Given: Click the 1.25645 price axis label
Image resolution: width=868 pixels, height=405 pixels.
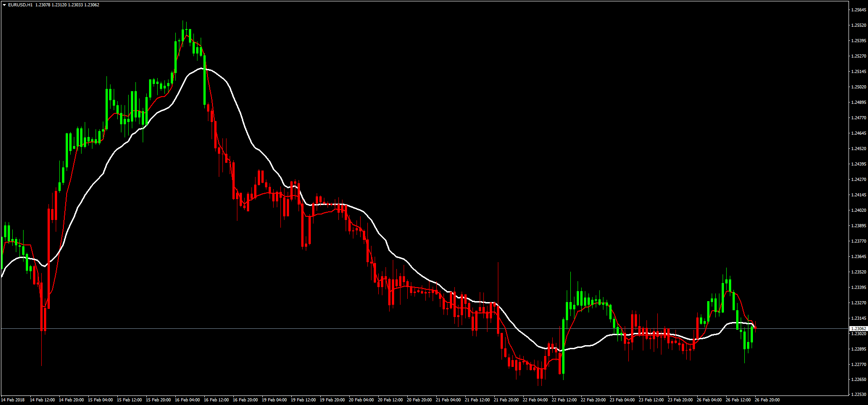Looking at the screenshot, I should [x=859, y=10].
